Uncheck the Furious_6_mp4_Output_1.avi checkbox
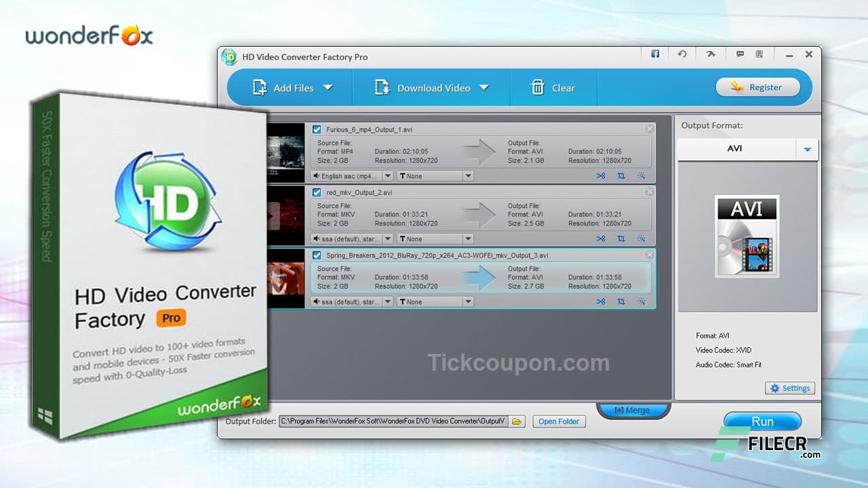 coord(316,129)
